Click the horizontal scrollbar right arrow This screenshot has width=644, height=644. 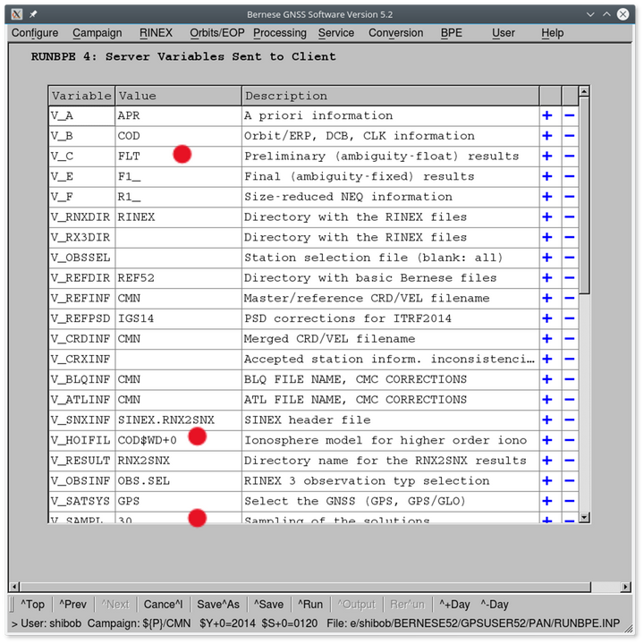pos(626,587)
